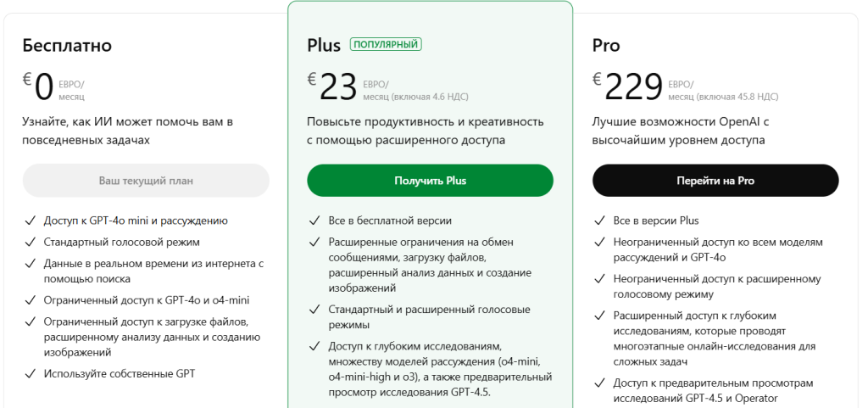Click the ПОПУЛЯРНЫЙ badge next to Plus
The image size is (868, 408).
pyautogui.click(x=386, y=44)
